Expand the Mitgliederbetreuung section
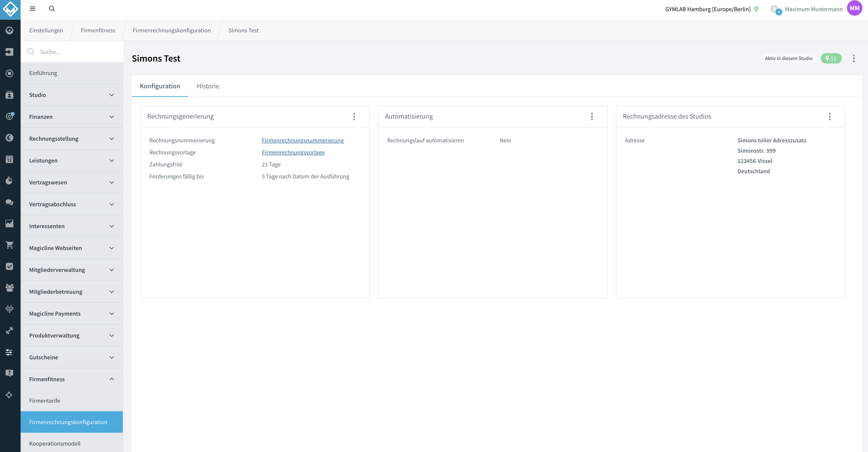Viewport: 868px width, 452px height. click(x=72, y=292)
